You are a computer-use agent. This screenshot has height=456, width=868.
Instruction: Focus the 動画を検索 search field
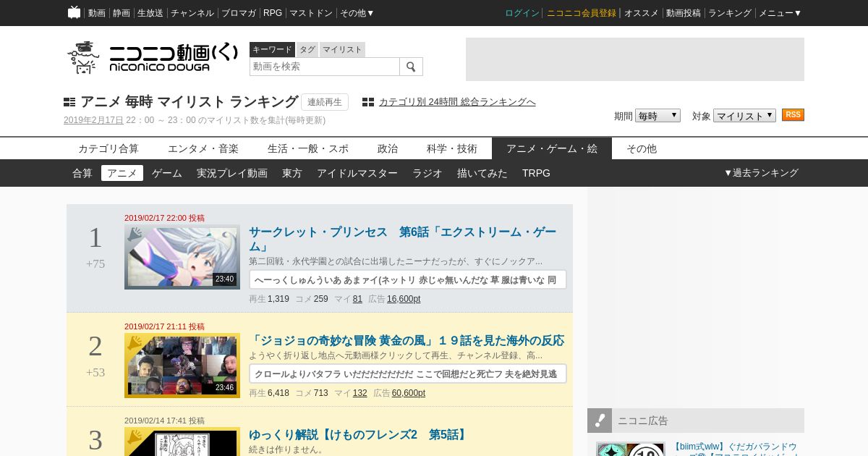[325, 67]
